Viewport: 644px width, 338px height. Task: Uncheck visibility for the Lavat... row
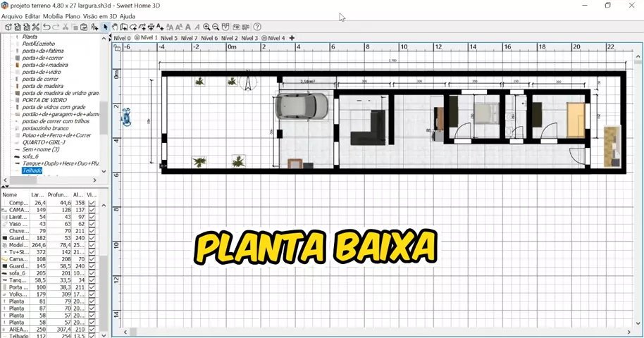coord(92,217)
